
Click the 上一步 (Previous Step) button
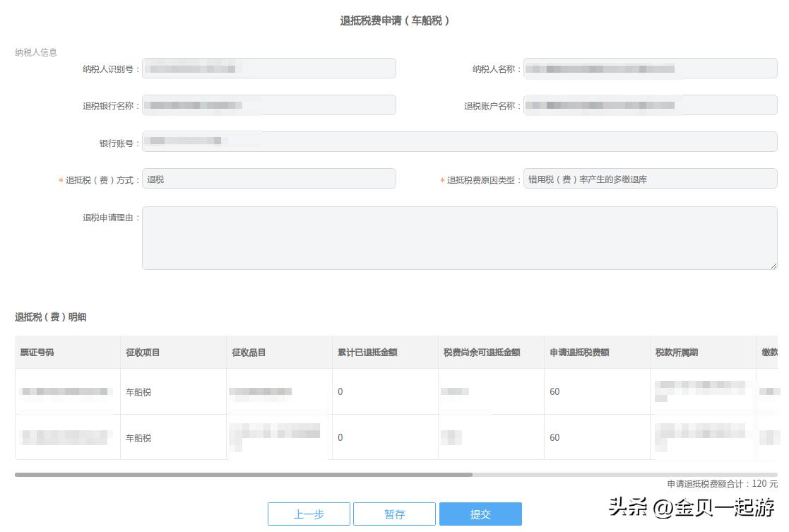[309, 514]
